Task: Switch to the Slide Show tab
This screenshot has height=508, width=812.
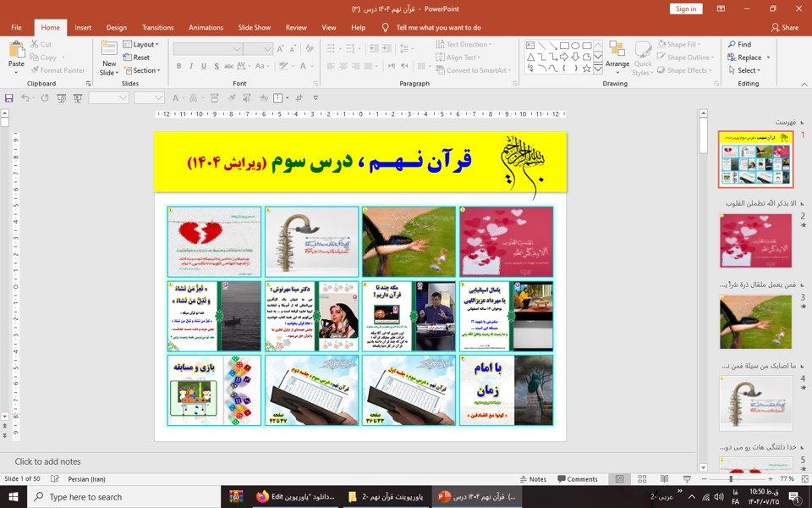Action: (255, 27)
